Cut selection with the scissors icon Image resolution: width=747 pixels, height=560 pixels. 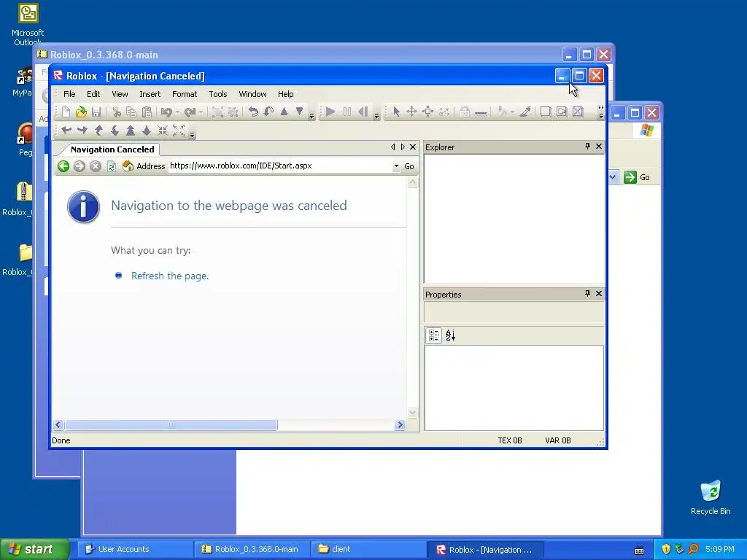point(116,112)
